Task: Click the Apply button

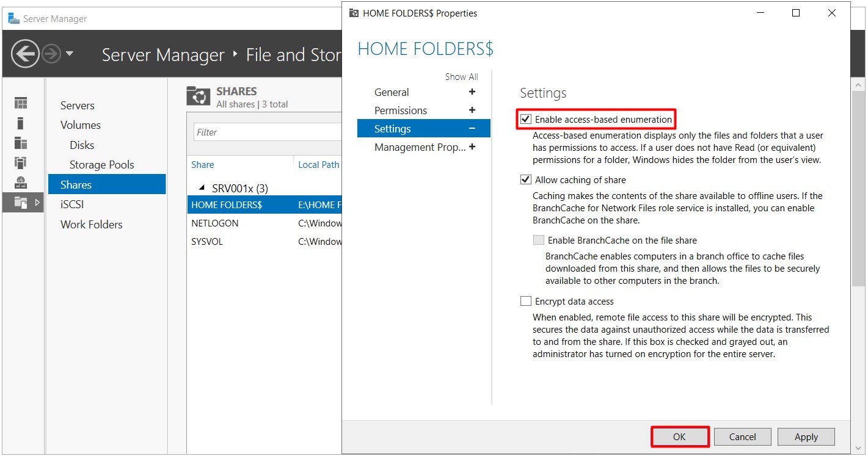Action: point(806,437)
